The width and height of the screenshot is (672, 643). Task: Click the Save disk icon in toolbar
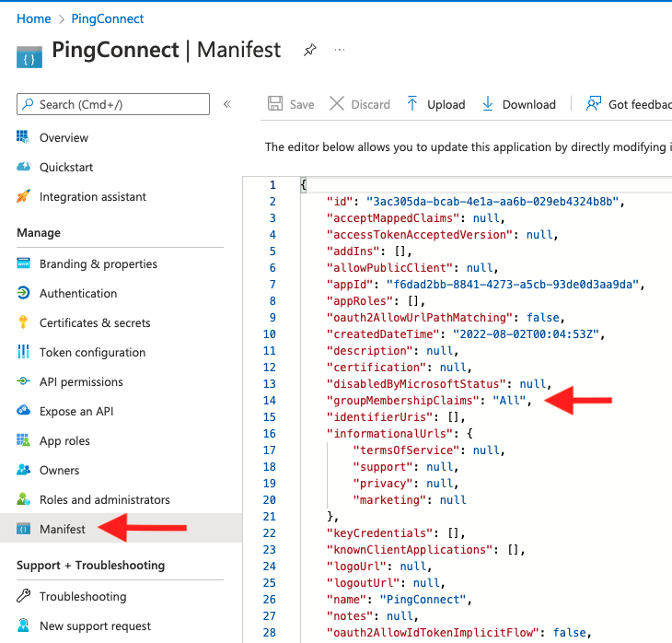tap(274, 104)
